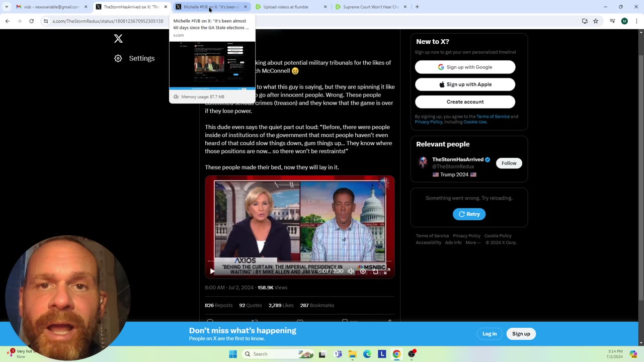644x362 pixels.
Task: Open media control toolbar icon
Action: click(x=612, y=21)
